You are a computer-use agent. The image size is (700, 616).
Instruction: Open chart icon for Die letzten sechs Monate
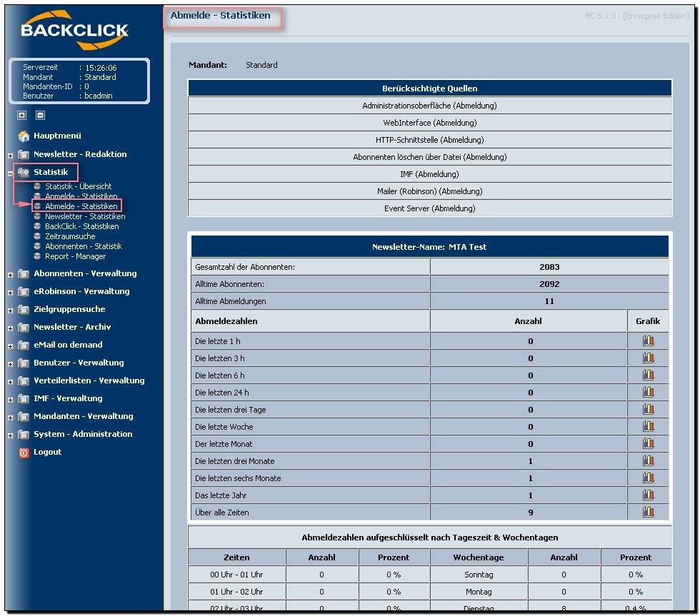coord(649,478)
